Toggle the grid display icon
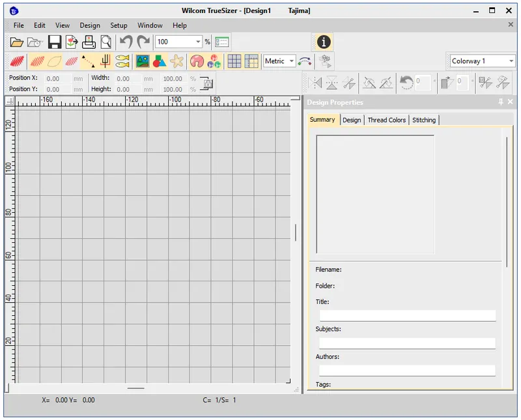 234,61
